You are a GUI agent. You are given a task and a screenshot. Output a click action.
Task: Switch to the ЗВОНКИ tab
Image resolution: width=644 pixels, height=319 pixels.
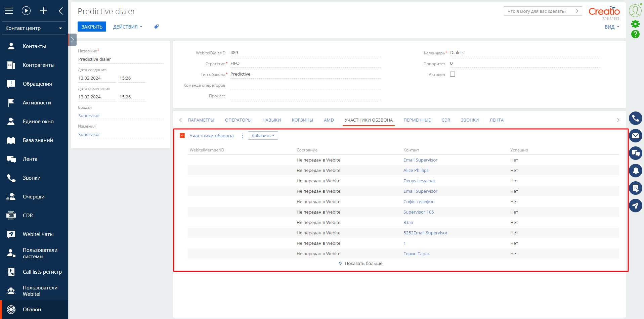click(x=470, y=120)
